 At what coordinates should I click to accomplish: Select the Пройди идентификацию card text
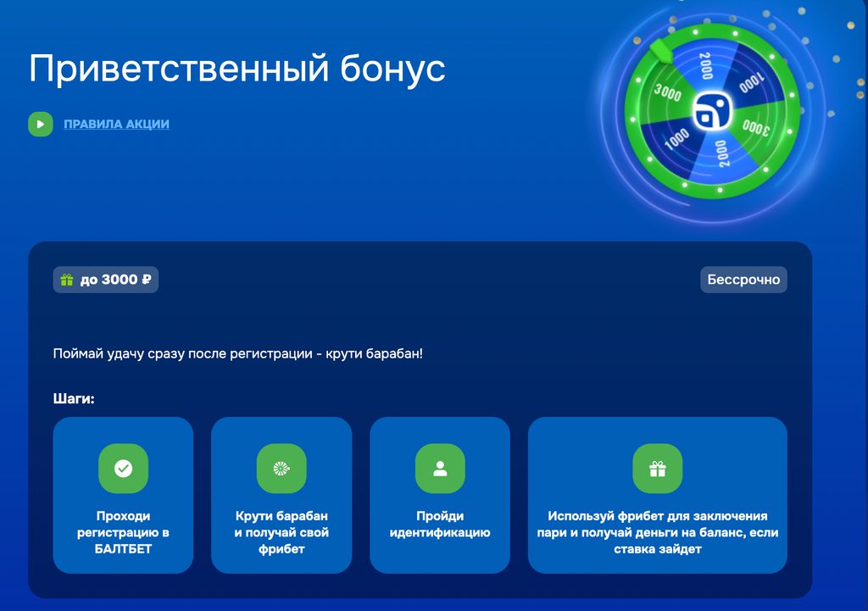point(440,524)
